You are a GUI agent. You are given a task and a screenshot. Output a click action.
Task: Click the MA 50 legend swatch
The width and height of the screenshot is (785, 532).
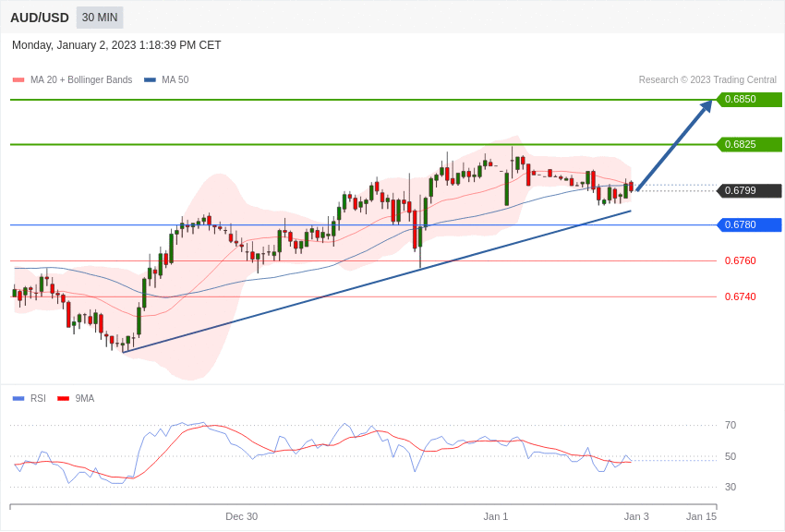pyautogui.click(x=150, y=80)
